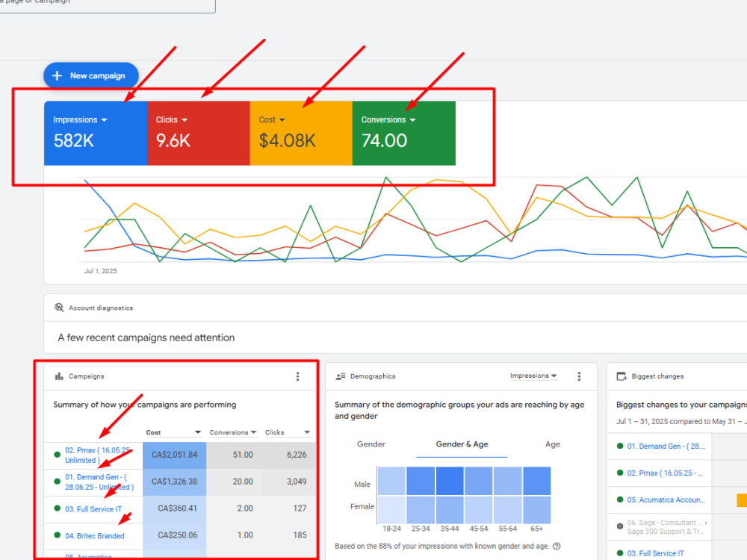
Task: Click the Jul 1, 2025 chart date label
Action: pyautogui.click(x=101, y=271)
